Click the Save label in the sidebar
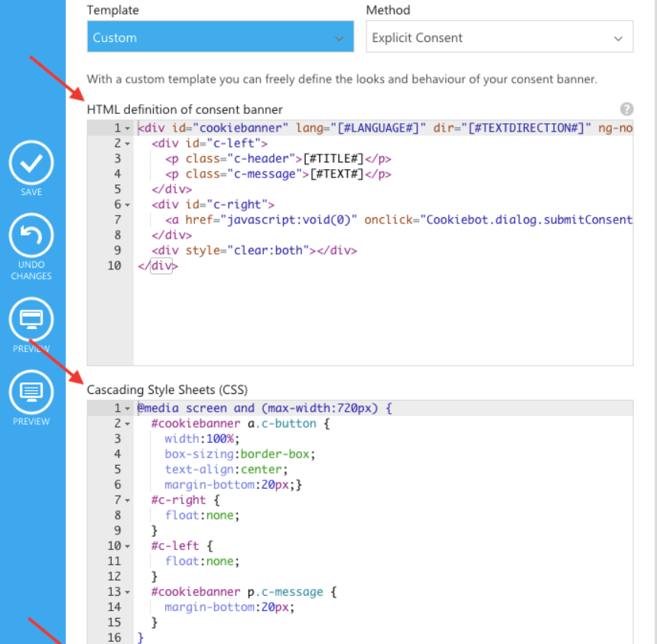This screenshot has width=657, height=644. [31, 191]
